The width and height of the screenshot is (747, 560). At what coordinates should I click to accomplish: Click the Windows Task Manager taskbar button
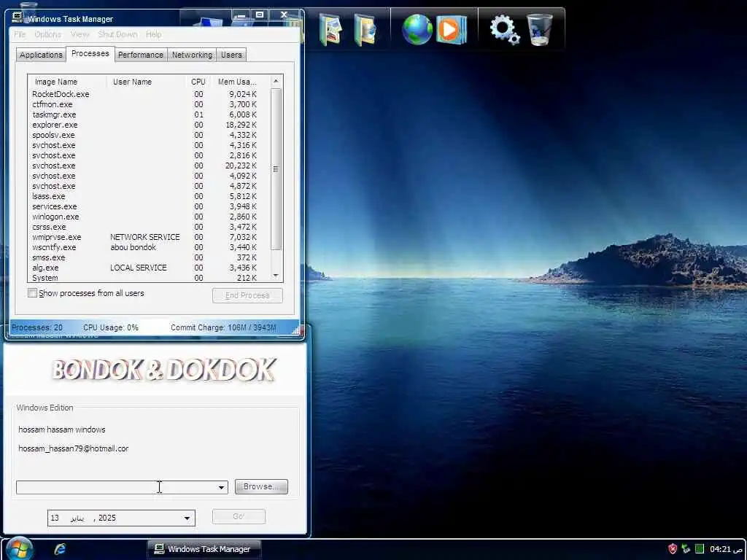tap(204, 549)
